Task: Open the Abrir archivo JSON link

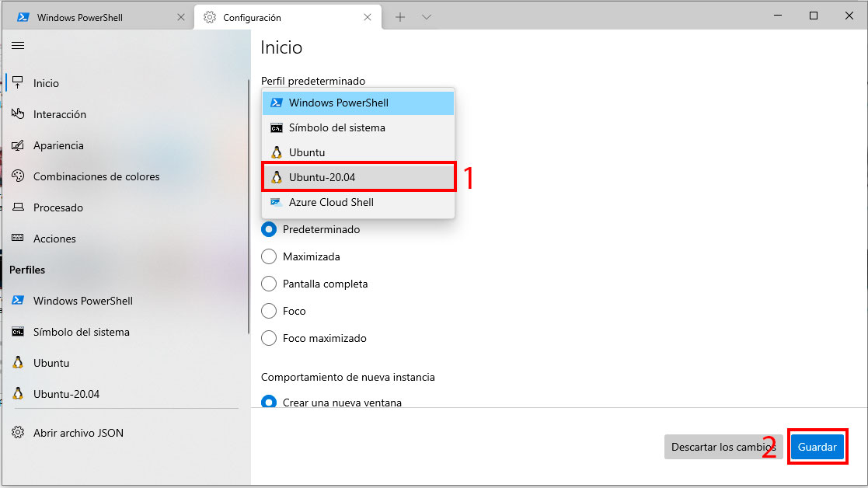Action: [x=126, y=433]
